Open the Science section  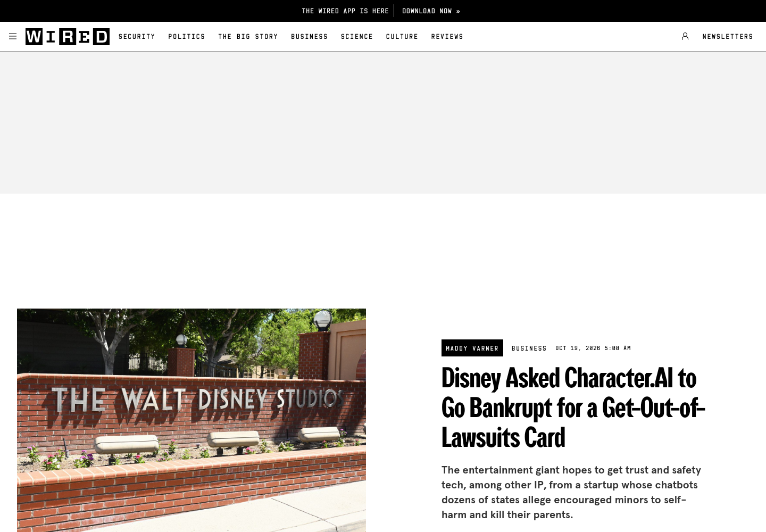[x=357, y=37]
